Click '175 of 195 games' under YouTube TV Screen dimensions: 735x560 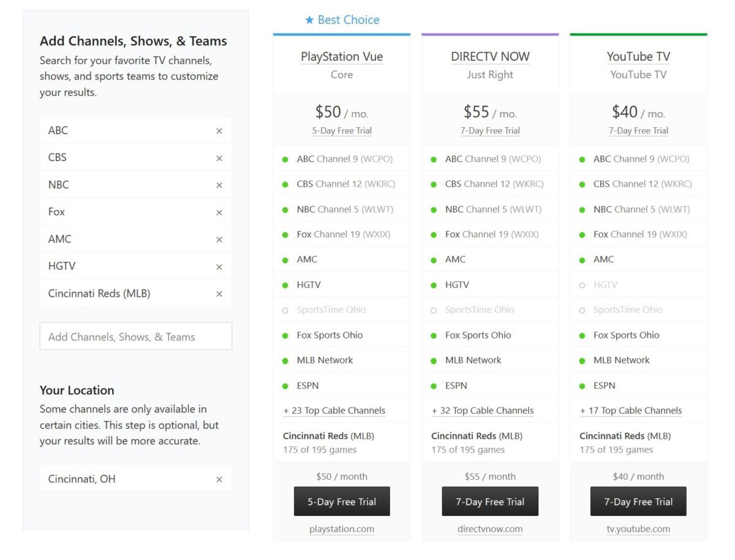click(616, 450)
